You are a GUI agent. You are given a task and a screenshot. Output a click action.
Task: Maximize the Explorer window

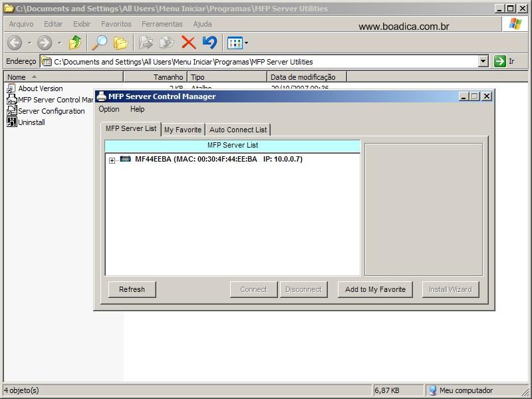coord(510,9)
